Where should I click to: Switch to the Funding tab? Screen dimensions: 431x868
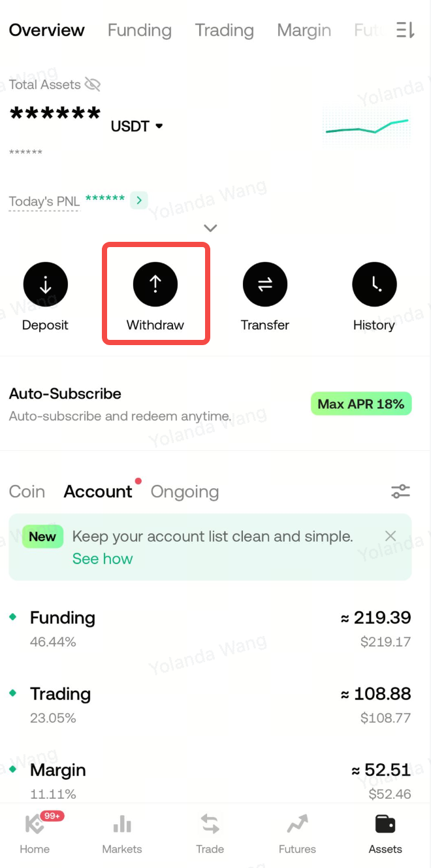click(x=140, y=30)
